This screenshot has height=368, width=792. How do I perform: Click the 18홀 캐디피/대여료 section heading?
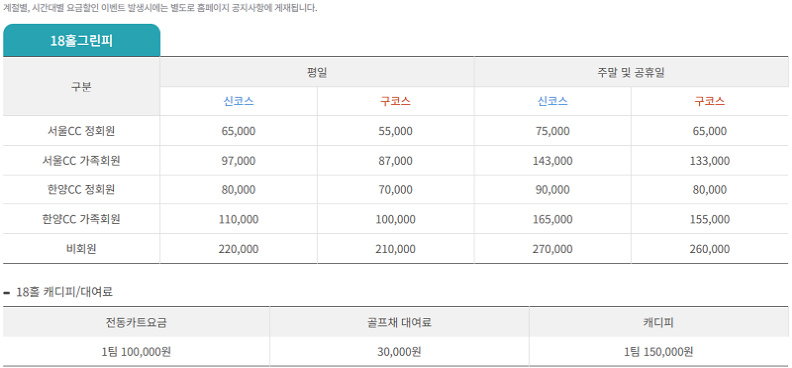(64, 292)
